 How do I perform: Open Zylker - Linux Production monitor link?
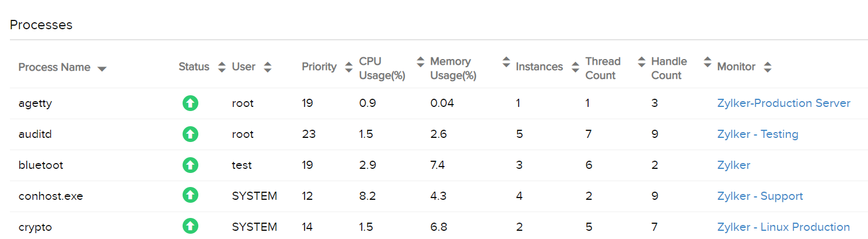pyautogui.click(x=783, y=227)
